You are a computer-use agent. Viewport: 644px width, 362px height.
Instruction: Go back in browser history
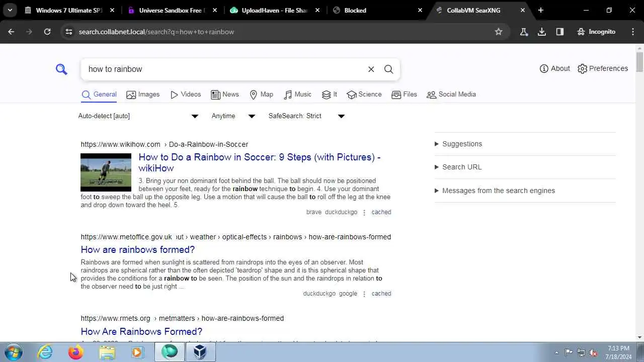[11, 32]
